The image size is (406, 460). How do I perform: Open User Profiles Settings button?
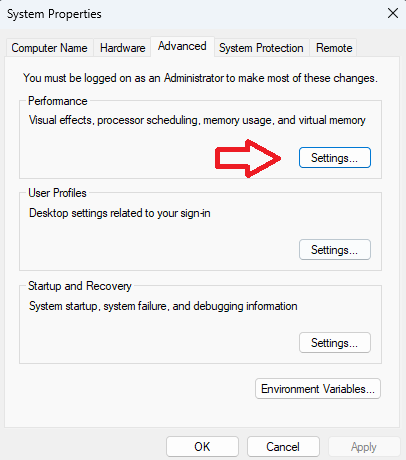[335, 250]
